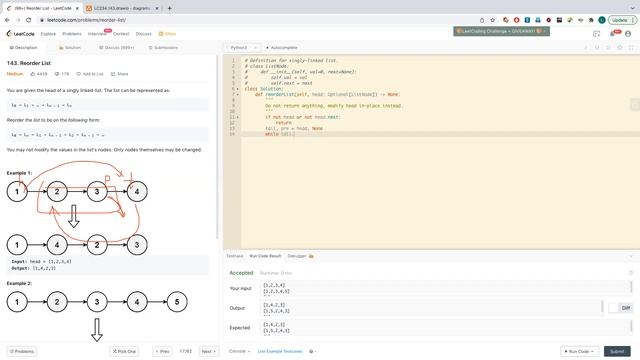Open the Discuss (999+) tab

[x=116, y=48]
